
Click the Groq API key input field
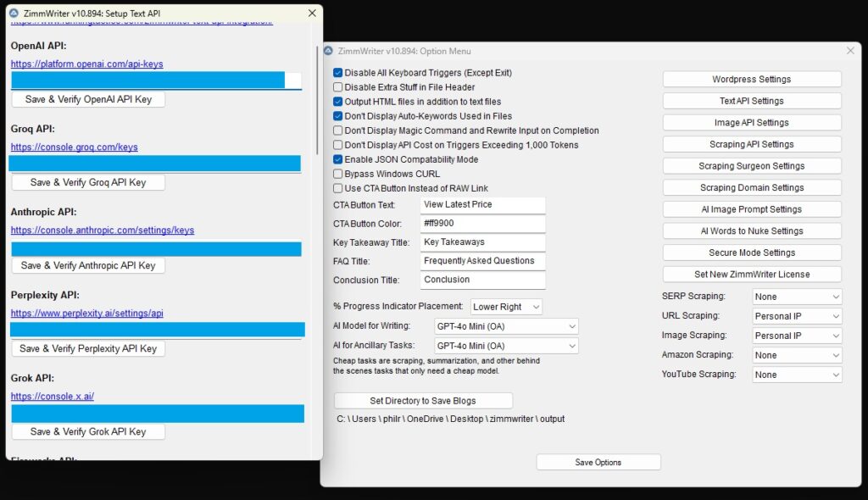pyautogui.click(x=155, y=164)
